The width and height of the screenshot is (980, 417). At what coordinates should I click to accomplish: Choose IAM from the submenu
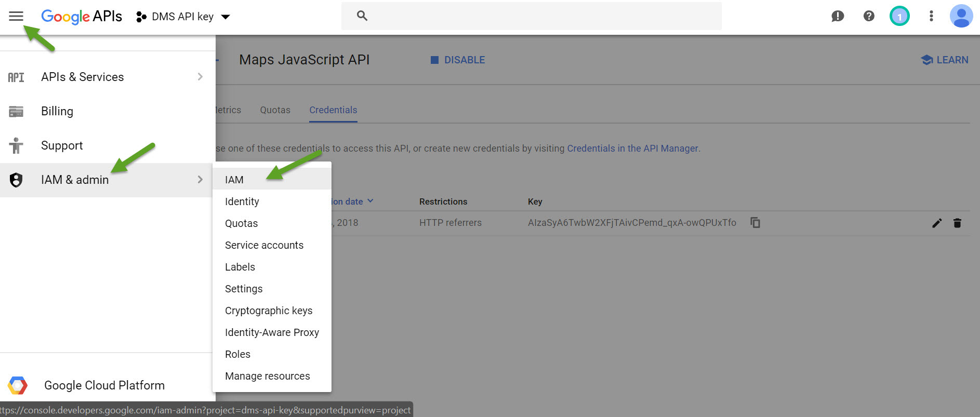point(272,180)
